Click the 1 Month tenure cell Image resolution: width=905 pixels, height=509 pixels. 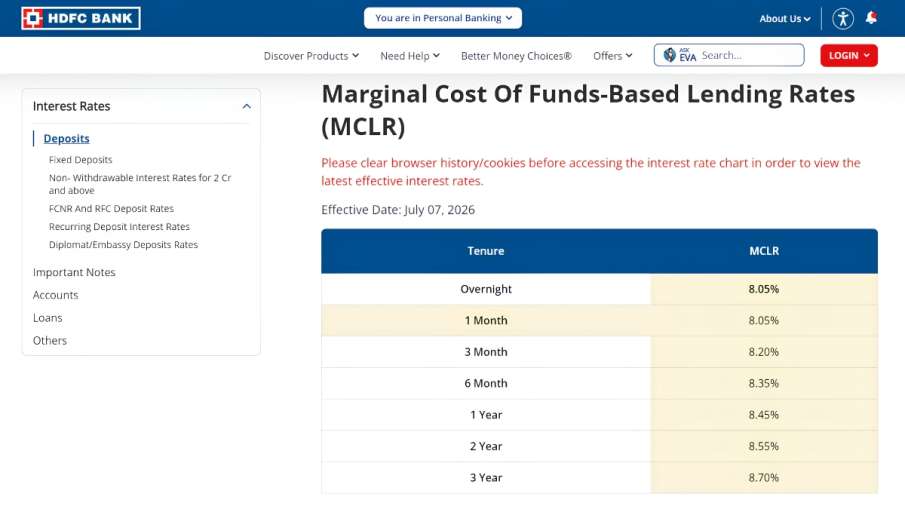485,320
